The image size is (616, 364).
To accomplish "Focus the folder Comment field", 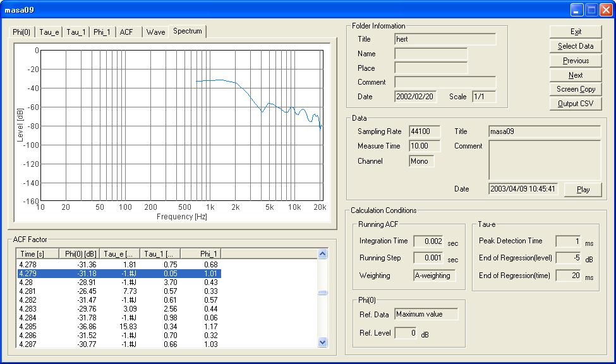I will coord(445,82).
